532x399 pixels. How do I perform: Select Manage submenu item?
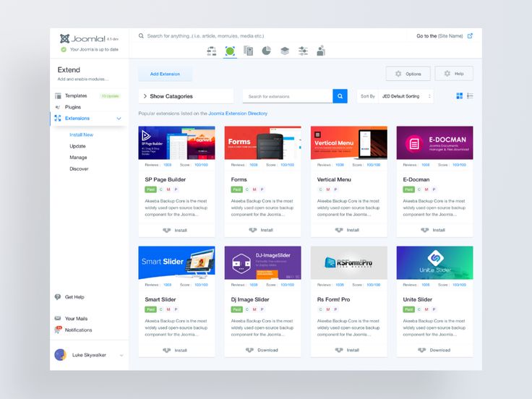click(x=78, y=158)
